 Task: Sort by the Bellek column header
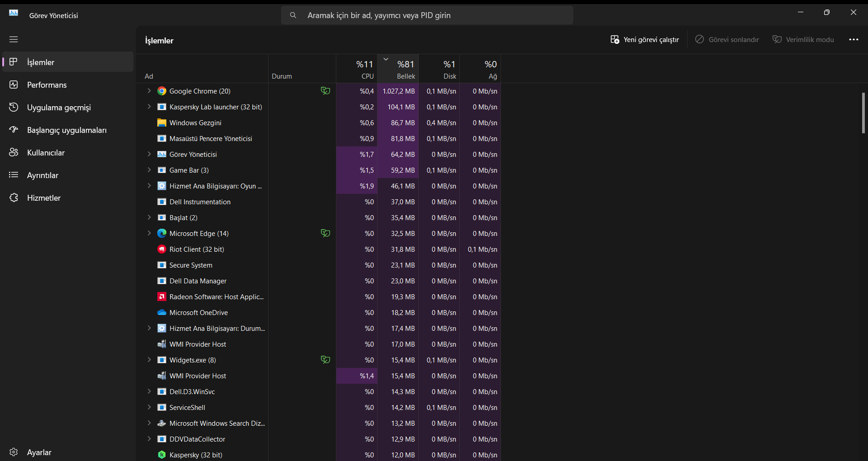click(x=398, y=69)
